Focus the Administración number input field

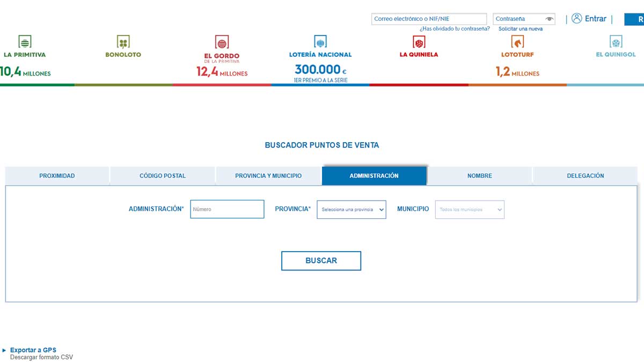tap(227, 209)
